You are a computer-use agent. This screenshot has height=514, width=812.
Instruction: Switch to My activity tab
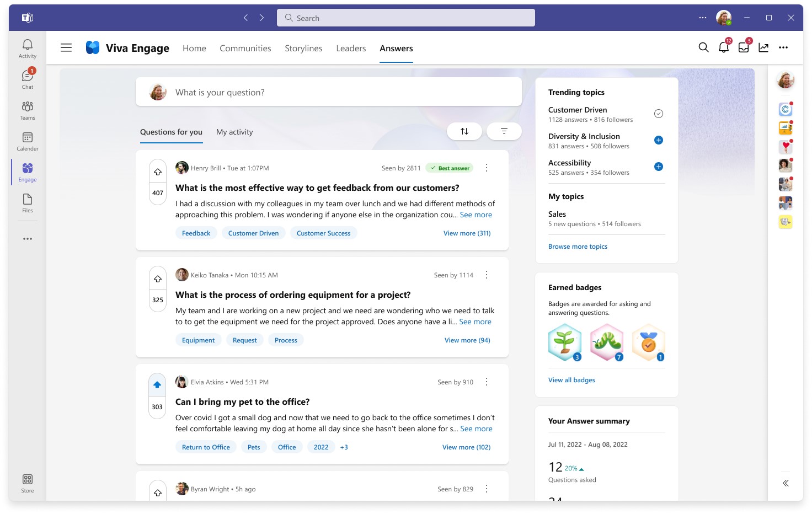pos(234,132)
